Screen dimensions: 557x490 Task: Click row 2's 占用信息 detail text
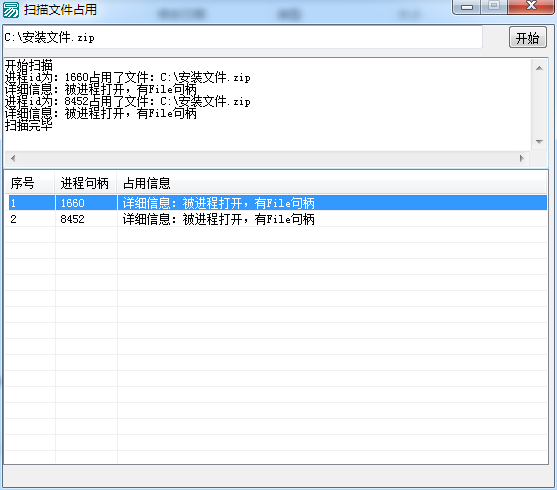tap(218, 219)
